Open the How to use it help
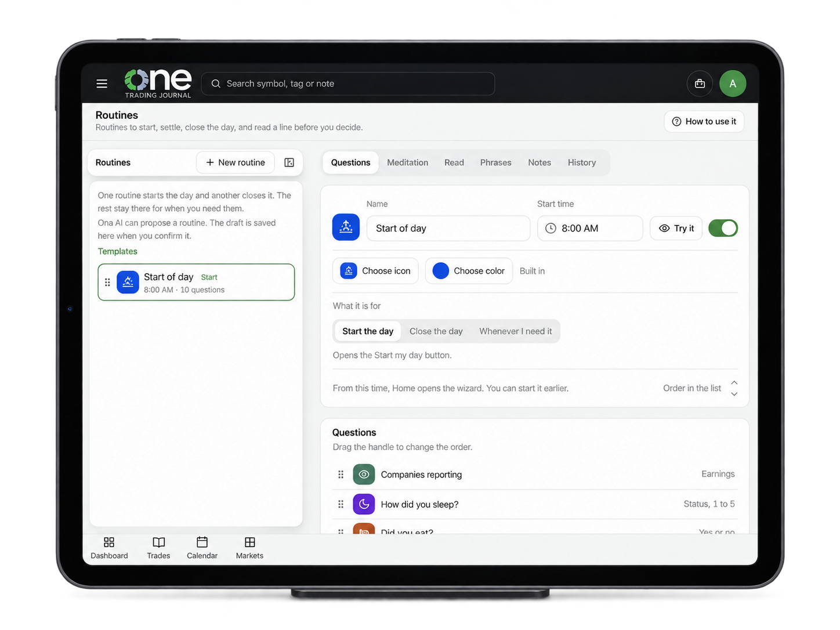This screenshot has height=630, width=840. click(704, 121)
